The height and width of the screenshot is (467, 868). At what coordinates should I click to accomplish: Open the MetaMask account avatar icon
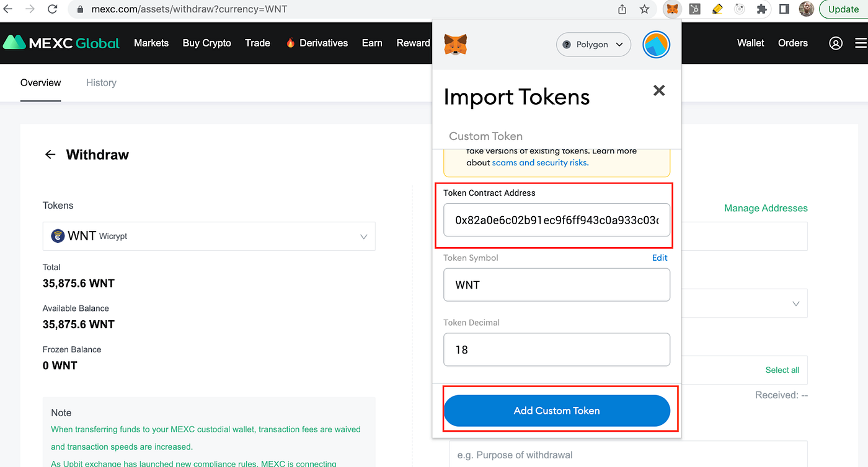tap(656, 45)
